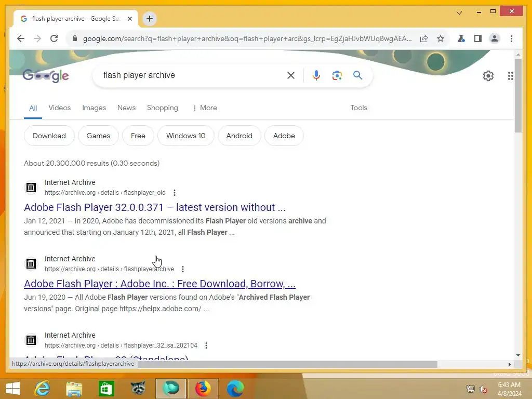Switch to Shopping results
The width and height of the screenshot is (532, 399).
pos(162,108)
